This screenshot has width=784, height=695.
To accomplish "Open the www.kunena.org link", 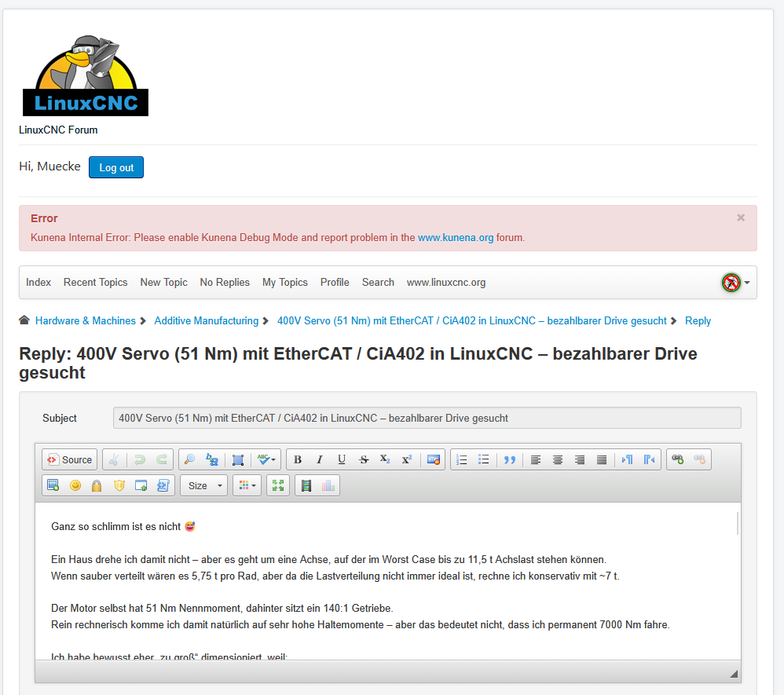I will (456, 237).
